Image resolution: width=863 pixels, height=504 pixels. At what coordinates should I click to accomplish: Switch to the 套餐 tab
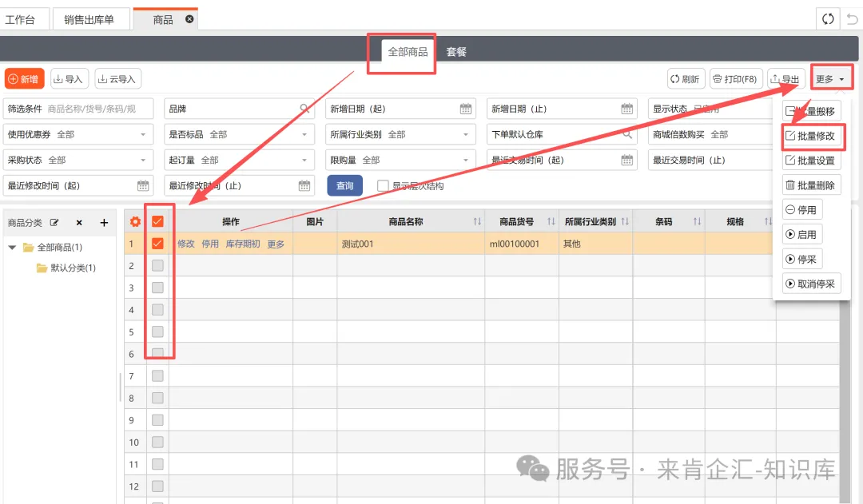456,52
